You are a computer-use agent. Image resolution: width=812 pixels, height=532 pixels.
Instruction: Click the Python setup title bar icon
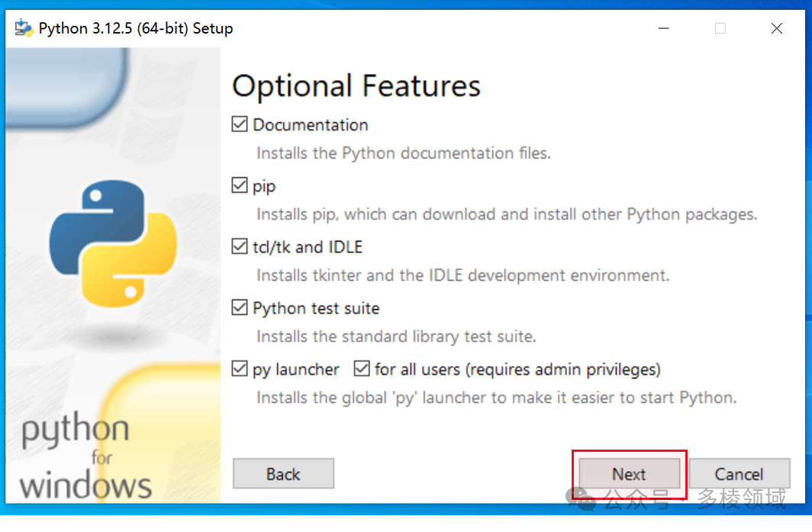pos(24,28)
